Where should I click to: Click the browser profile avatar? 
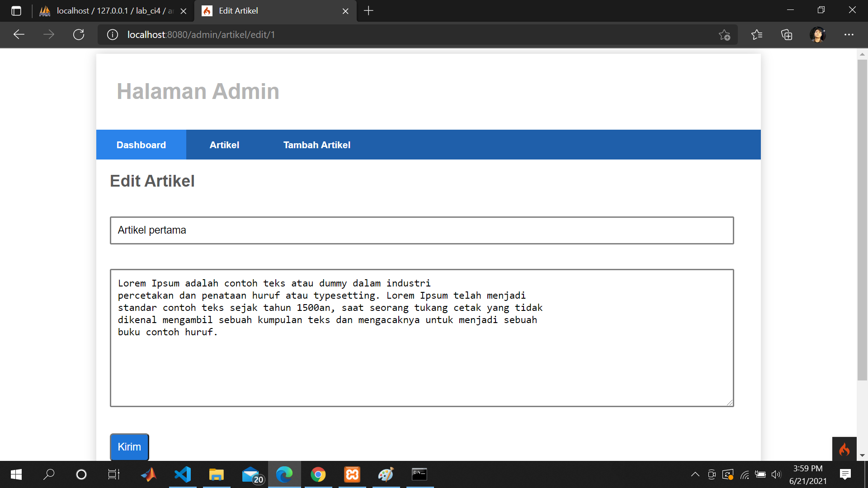pos(818,34)
